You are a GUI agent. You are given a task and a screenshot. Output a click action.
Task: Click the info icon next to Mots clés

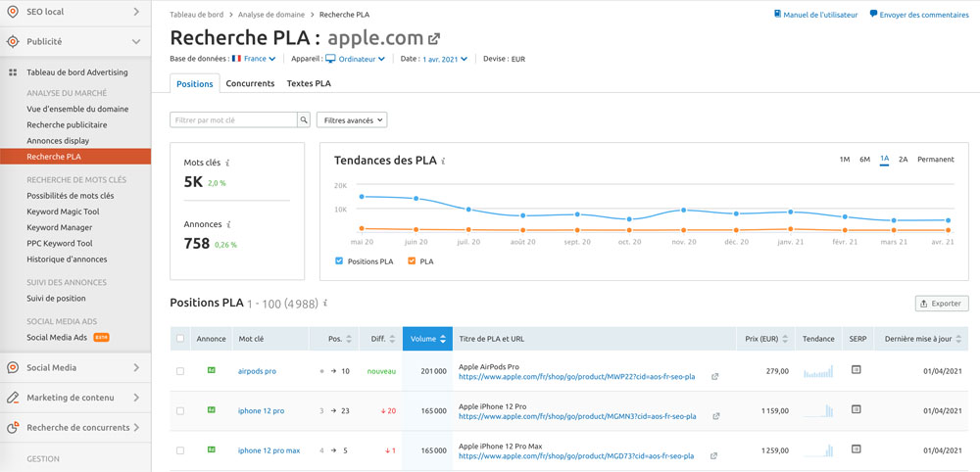coord(227,163)
